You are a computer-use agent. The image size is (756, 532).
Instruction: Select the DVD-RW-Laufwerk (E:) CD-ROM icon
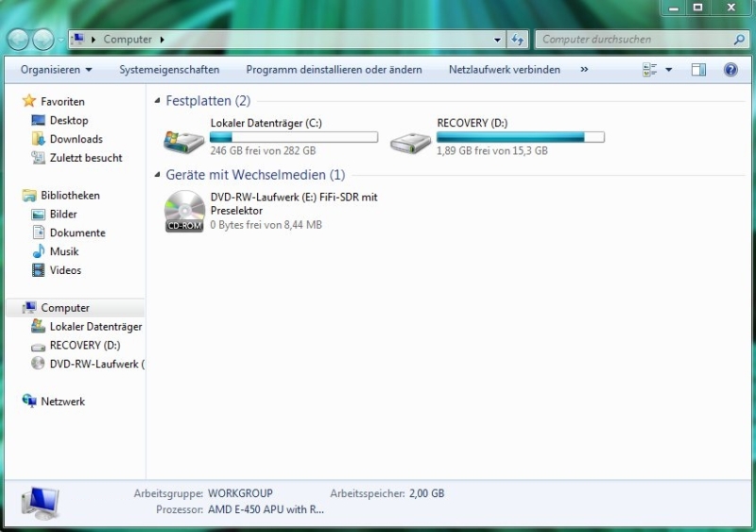point(184,211)
